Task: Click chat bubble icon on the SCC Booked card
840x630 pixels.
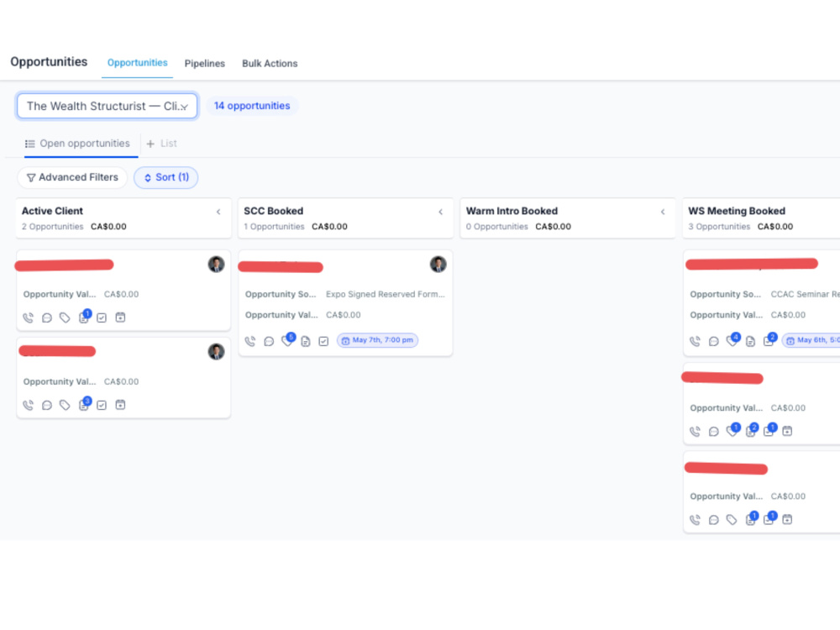Action: point(269,341)
